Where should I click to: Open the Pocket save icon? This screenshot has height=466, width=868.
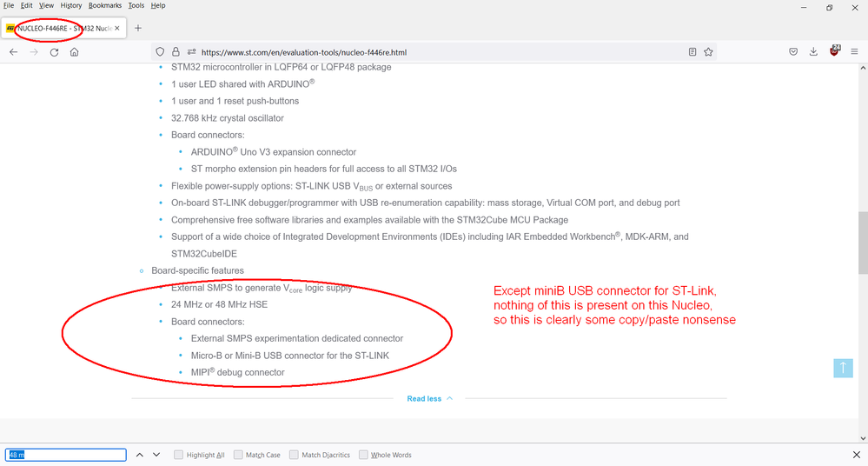793,52
